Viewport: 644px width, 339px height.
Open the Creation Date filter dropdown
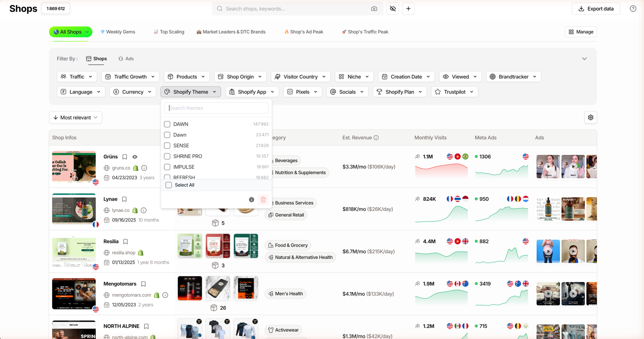click(x=406, y=77)
